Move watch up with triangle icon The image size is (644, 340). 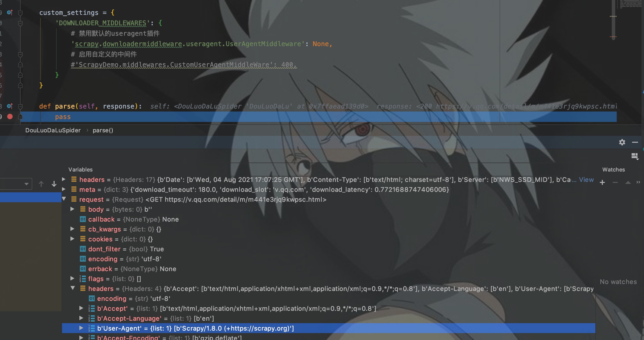628,182
